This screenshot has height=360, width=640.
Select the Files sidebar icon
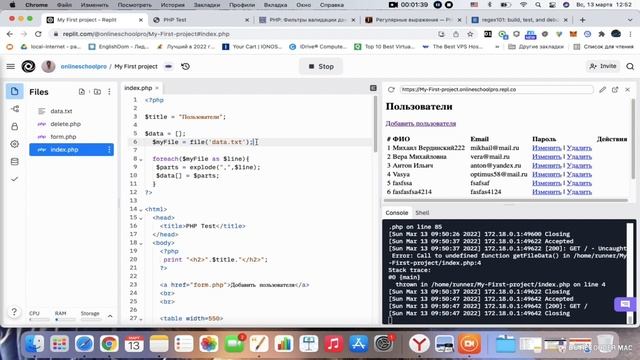pyautogui.click(x=15, y=91)
